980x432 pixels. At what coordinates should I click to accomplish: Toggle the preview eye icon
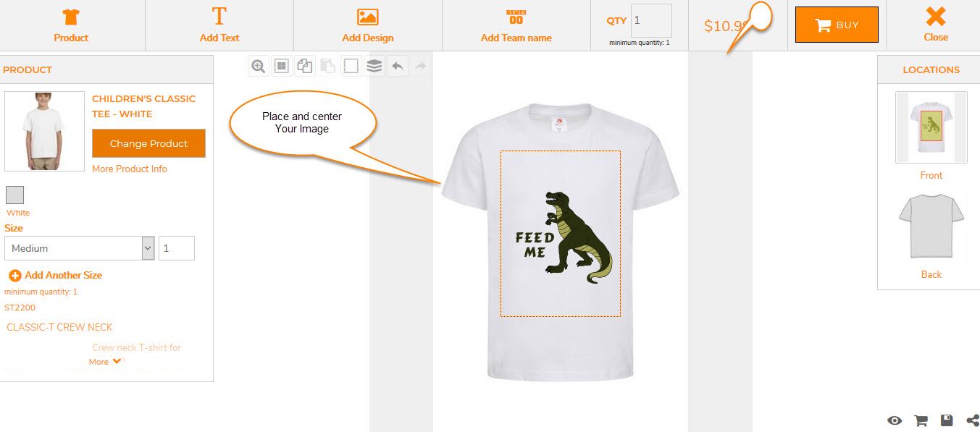click(895, 420)
